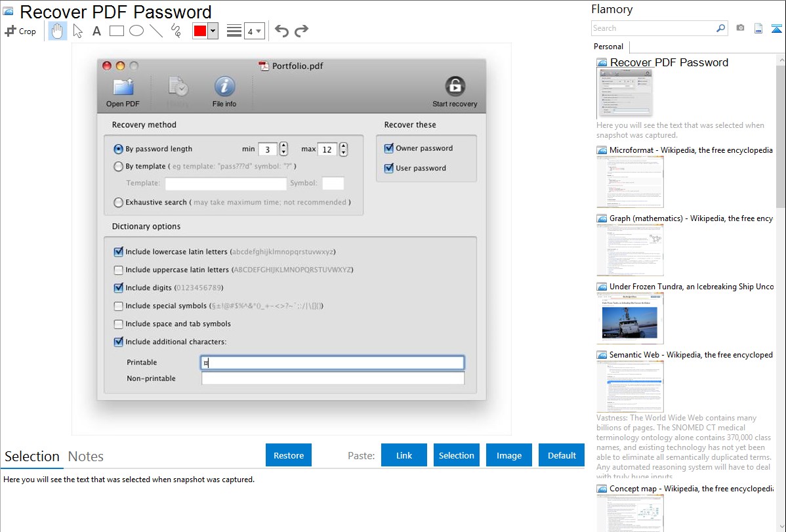Choose the text annotation tool
Viewport: 786px width, 532px height.
(x=96, y=31)
